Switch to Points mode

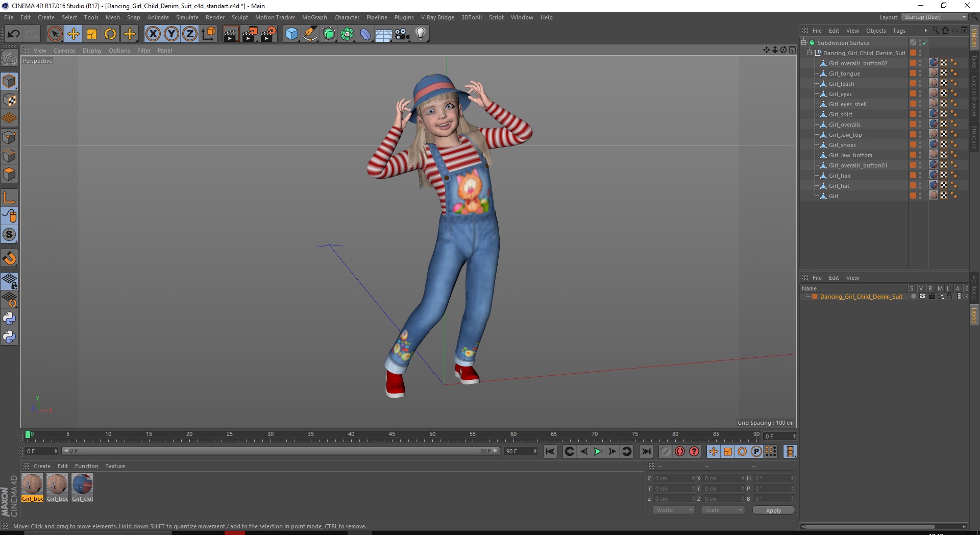click(9, 137)
